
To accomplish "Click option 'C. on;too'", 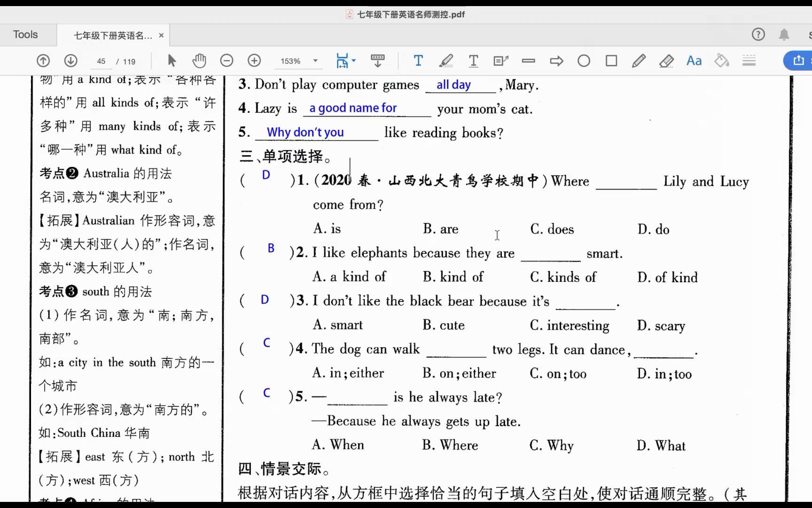I will pyautogui.click(x=558, y=373).
